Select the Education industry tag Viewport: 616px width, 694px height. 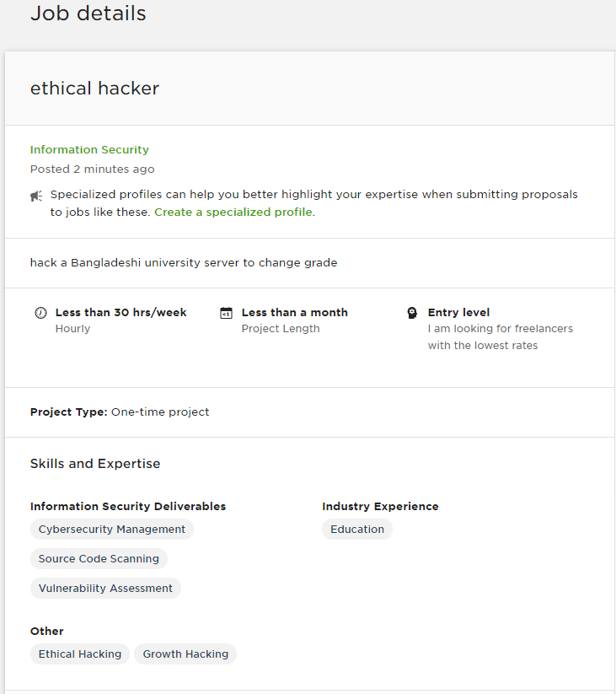click(x=356, y=529)
